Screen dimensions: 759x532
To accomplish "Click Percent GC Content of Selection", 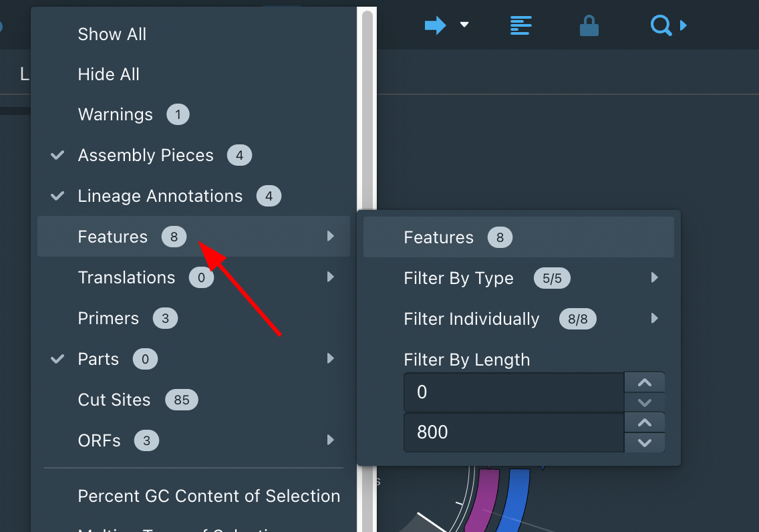I will point(209,496).
